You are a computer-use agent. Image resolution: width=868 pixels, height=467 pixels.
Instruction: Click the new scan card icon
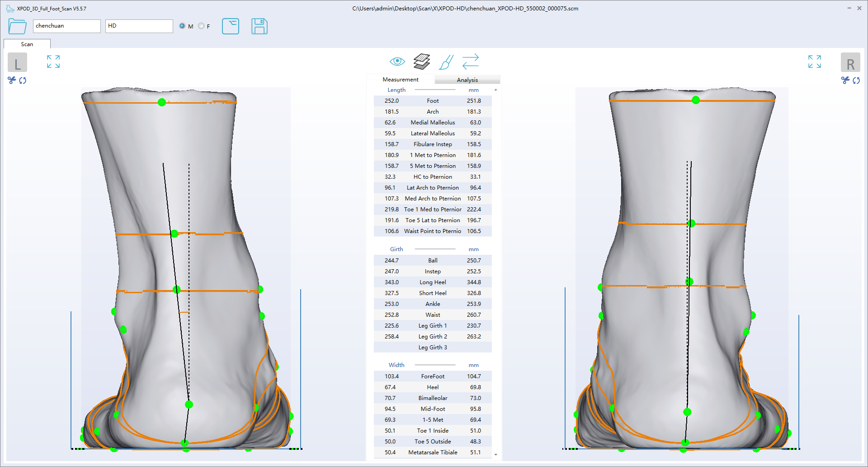[x=231, y=26]
